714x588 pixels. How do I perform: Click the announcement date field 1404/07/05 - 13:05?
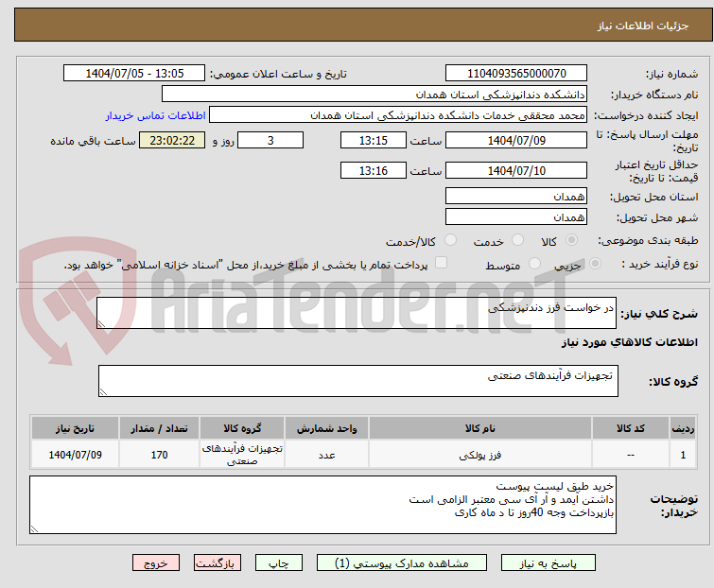134,74
